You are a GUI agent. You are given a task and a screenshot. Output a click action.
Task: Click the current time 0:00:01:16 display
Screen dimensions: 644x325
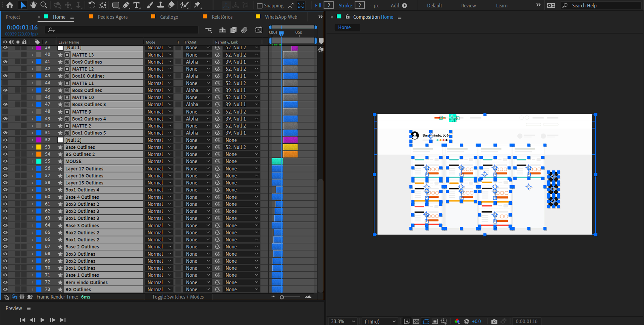tap(22, 27)
